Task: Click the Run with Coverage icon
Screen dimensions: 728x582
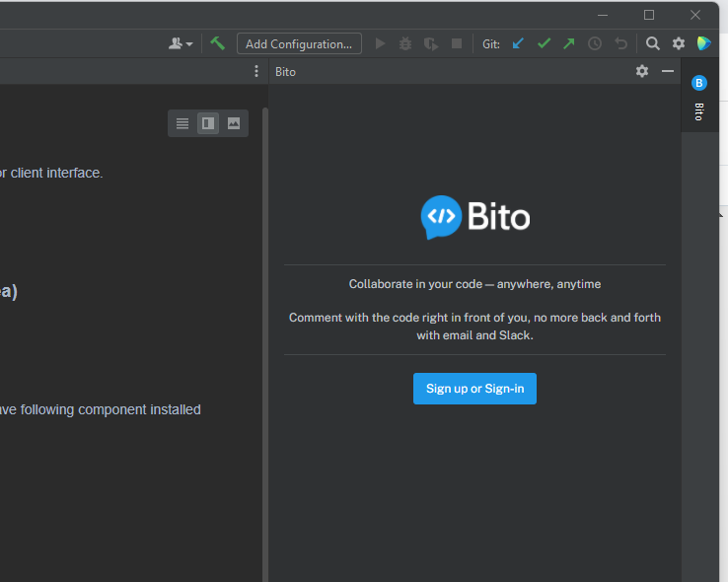Action: 431,43
